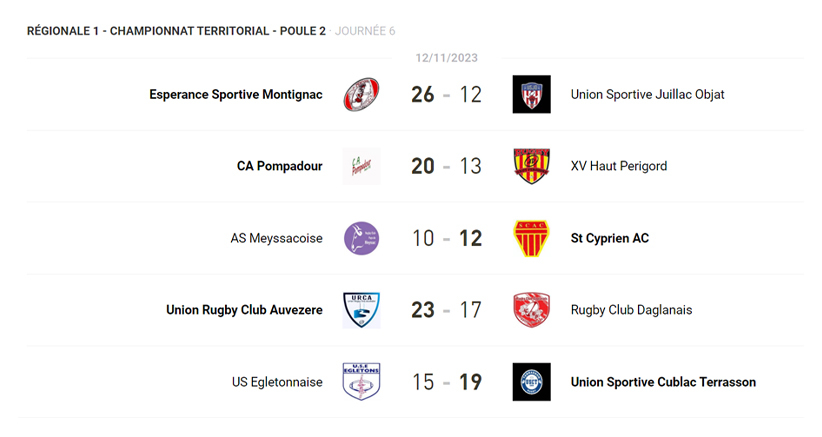Click the 15 - 19 match score
822x437 pixels.
[x=446, y=382]
